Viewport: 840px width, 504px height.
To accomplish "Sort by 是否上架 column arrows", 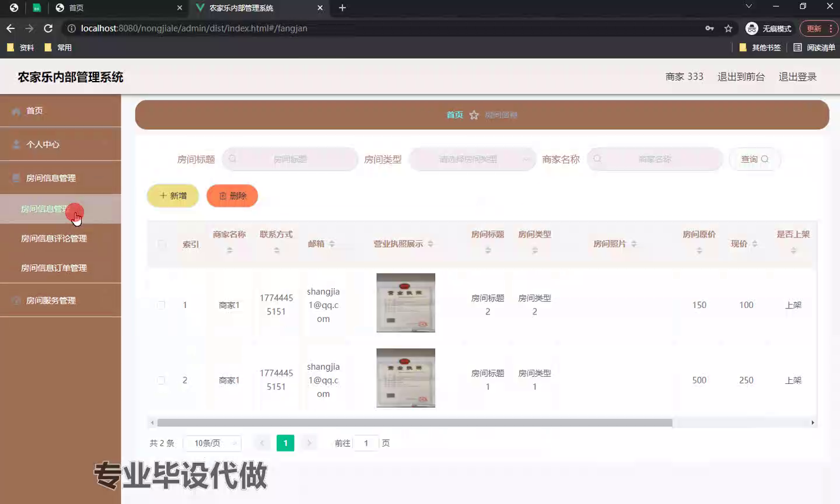I will [x=793, y=250].
